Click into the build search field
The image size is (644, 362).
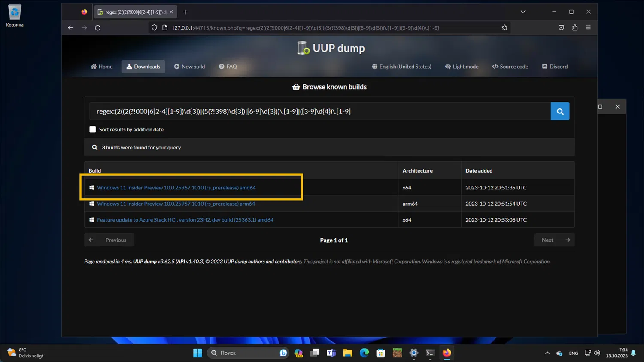coord(320,111)
